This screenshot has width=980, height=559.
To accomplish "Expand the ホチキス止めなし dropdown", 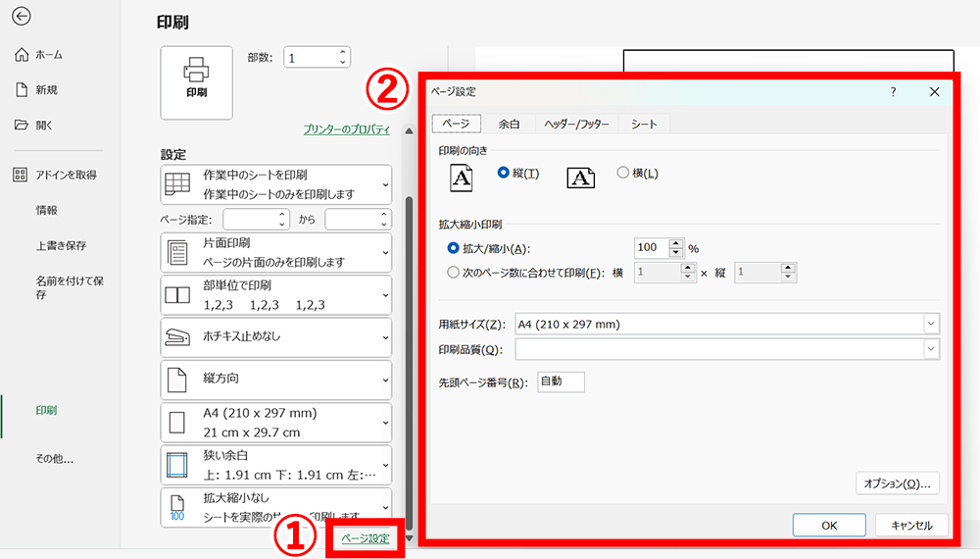I will [x=385, y=337].
